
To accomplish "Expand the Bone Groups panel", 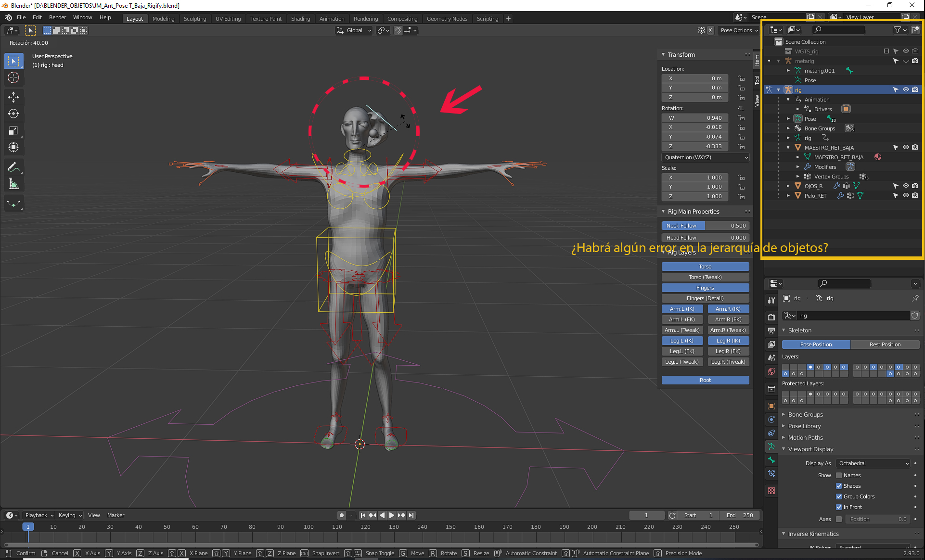I will [805, 415].
